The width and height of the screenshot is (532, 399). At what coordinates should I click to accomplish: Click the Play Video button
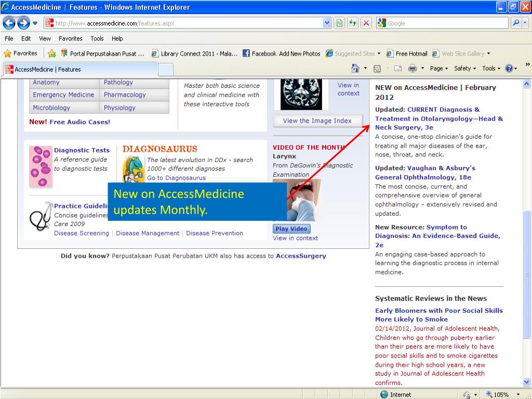coord(291,229)
